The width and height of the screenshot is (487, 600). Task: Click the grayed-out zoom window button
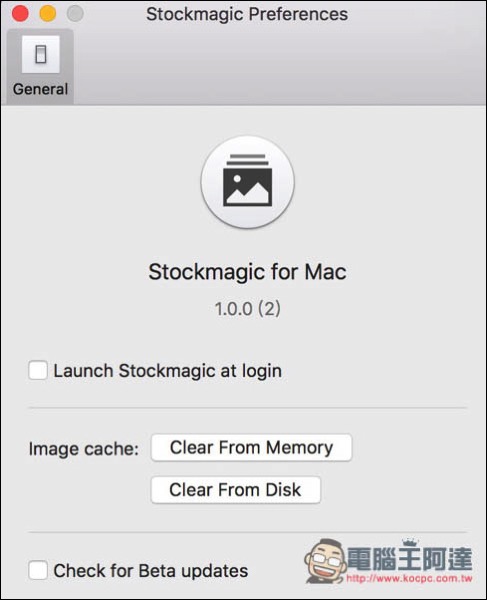(75, 14)
